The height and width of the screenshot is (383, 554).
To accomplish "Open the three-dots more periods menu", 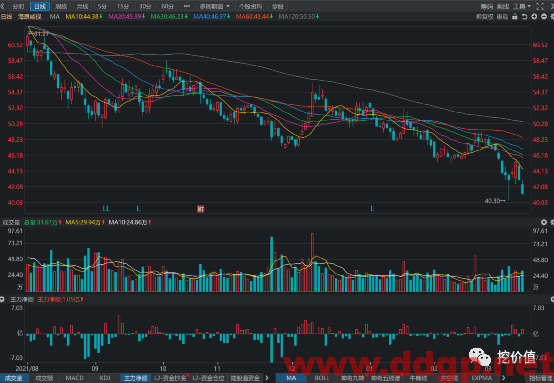I will point(187,6).
